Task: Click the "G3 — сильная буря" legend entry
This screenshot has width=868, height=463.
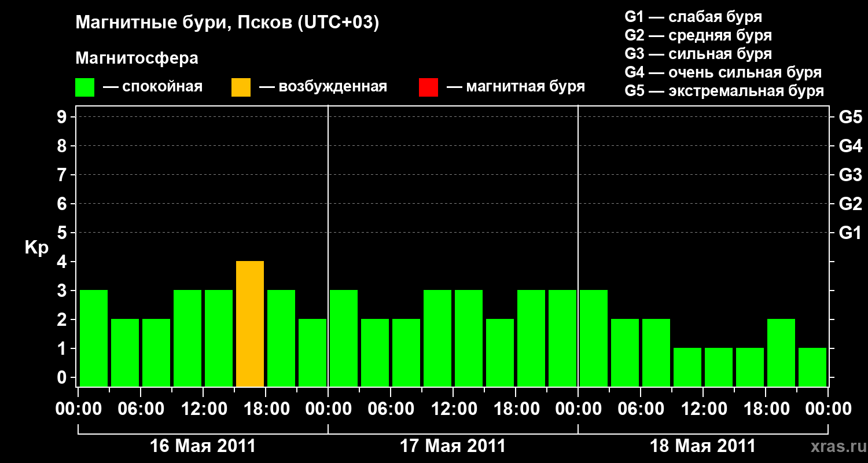Action: [x=698, y=54]
